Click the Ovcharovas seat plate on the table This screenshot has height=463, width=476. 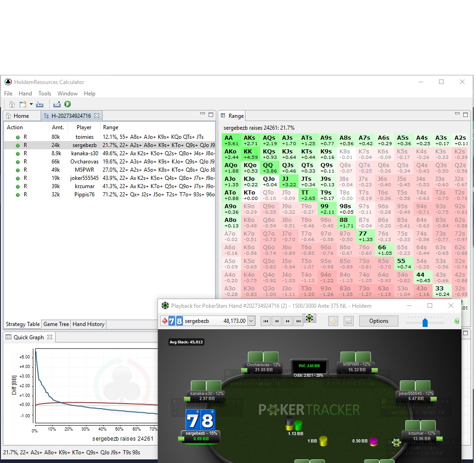(263, 367)
